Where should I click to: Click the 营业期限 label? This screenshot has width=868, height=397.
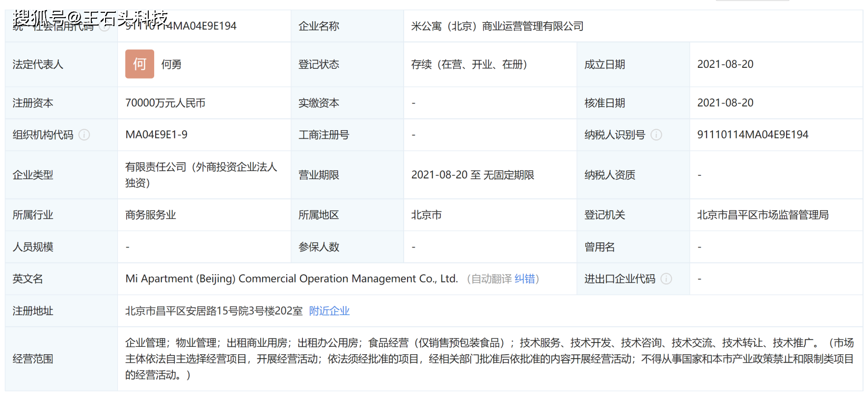[x=319, y=175]
